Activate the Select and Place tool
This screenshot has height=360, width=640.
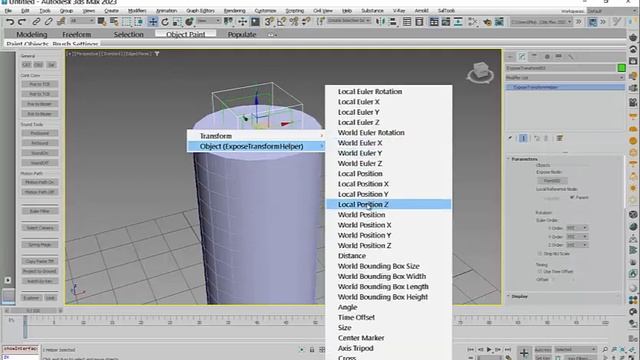189,22
